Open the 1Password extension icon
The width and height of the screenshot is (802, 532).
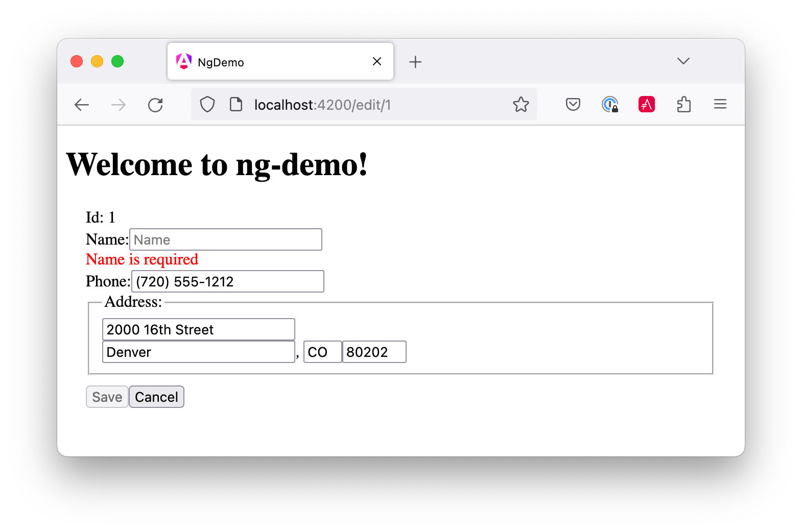click(x=610, y=105)
